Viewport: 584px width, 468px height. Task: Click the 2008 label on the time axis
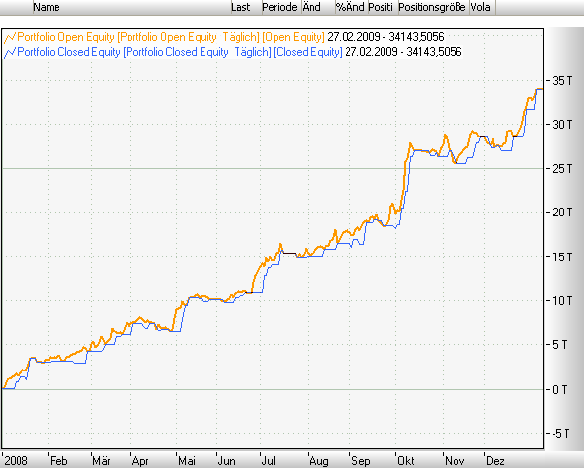click(16, 461)
